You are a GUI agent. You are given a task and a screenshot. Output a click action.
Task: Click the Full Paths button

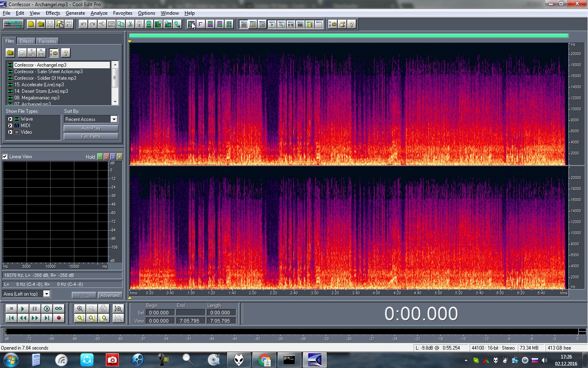91,137
